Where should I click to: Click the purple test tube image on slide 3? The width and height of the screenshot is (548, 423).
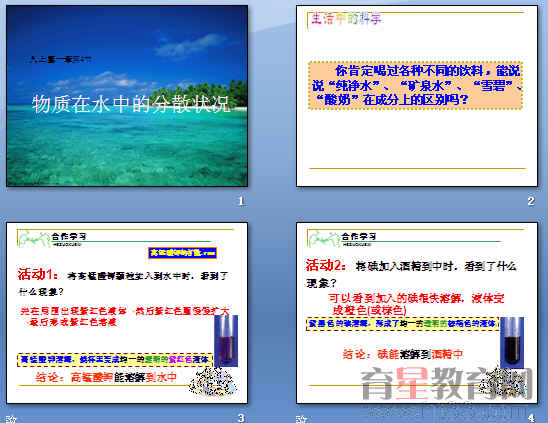click(226, 340)
